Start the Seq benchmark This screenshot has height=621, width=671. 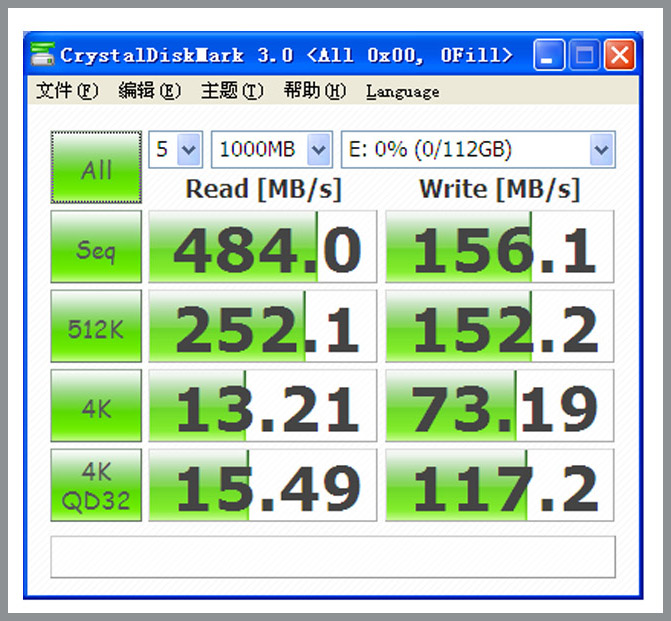(x=96, y=247)
